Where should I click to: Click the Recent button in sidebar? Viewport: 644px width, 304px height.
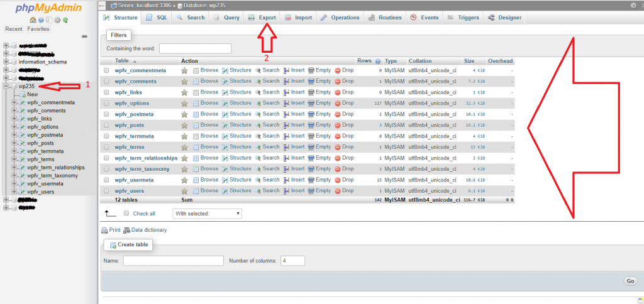14,29
